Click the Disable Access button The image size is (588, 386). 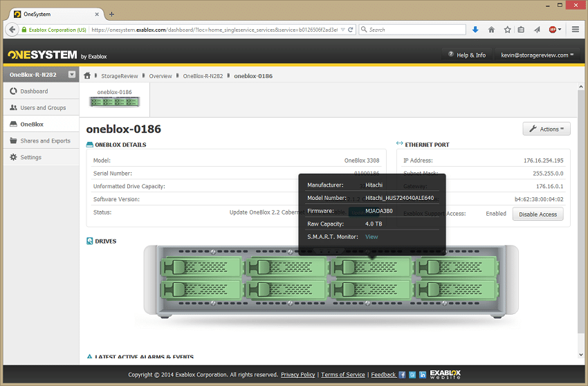[538, 214]
